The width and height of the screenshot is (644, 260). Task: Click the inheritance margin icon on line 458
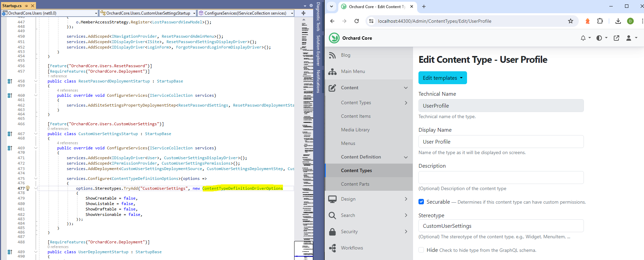coord(10,81)
